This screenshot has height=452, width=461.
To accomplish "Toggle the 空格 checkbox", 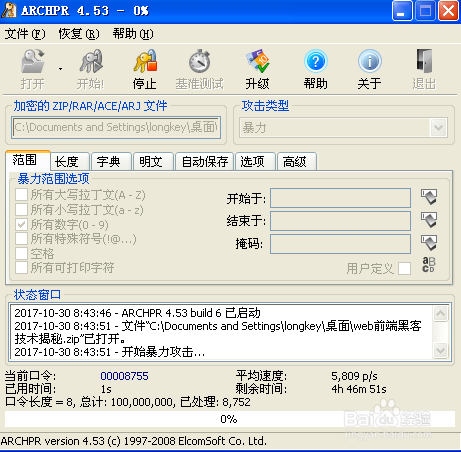I will coord(21,253).
